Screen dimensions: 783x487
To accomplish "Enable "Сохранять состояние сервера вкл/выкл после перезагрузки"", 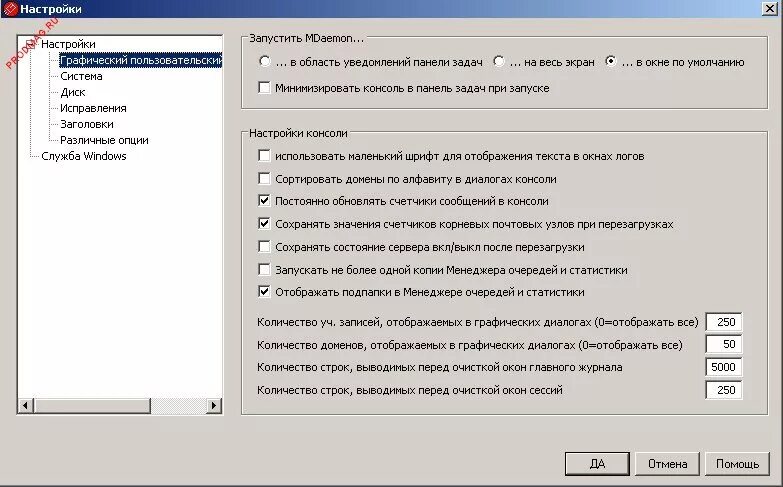I will click(264, 246).
